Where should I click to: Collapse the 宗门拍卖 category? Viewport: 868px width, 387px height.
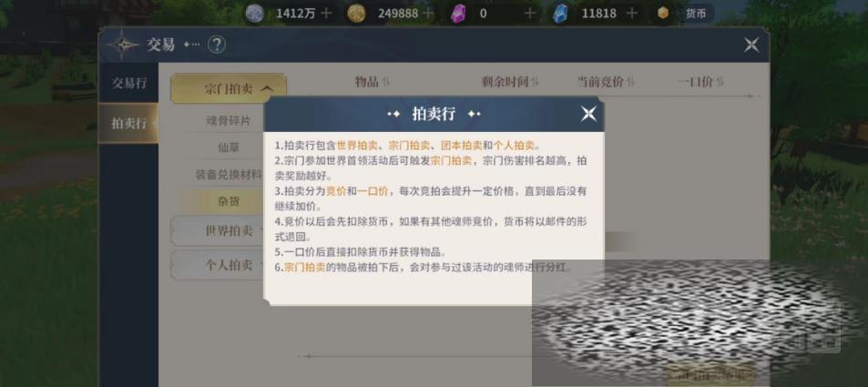[229, 88]
